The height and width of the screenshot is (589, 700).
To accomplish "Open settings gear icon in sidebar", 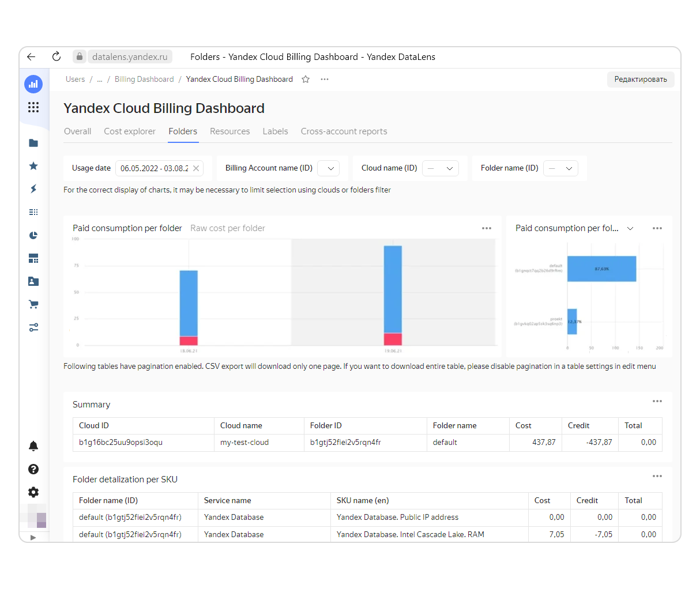I will point(33,492).
